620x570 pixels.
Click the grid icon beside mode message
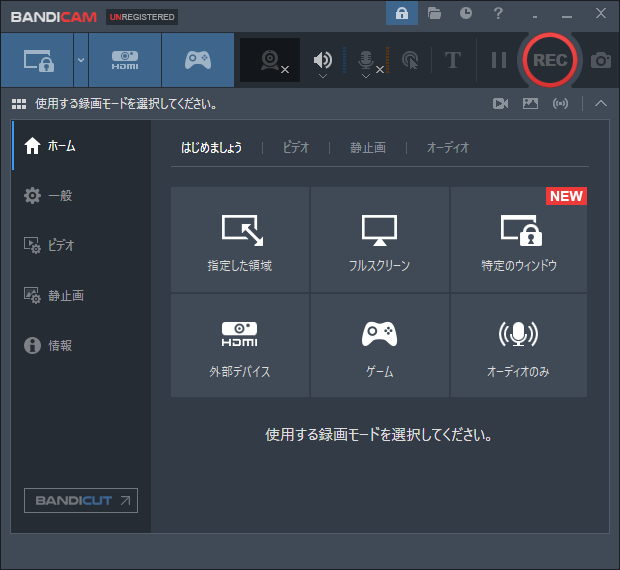[19, 104]
